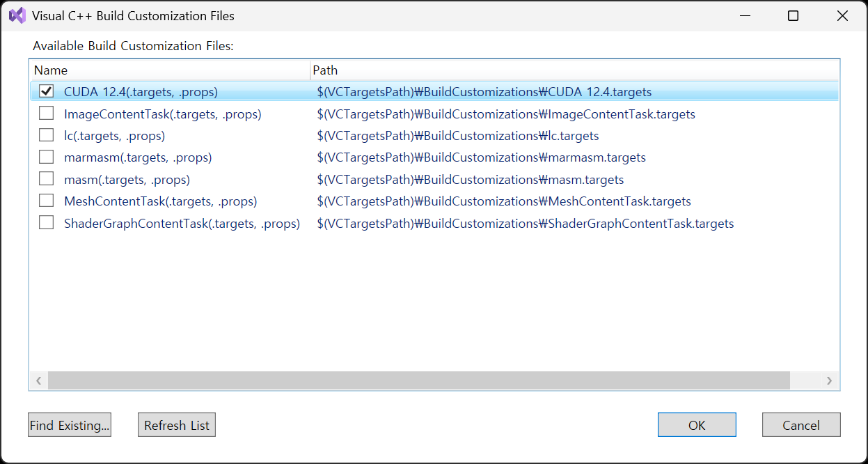The height and width of the screenshot is (464, 868).
Task: Check the MeshContentTask checkbox
Action: point(46,201)
